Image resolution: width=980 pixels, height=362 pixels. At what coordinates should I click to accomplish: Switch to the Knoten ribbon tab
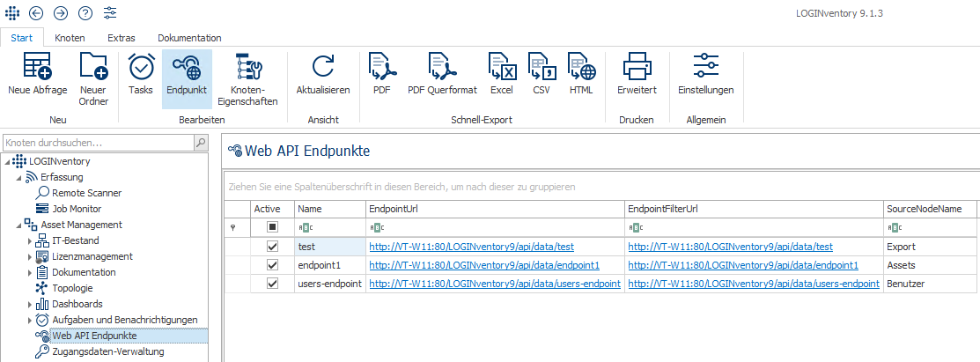click(x=70, y=38)
